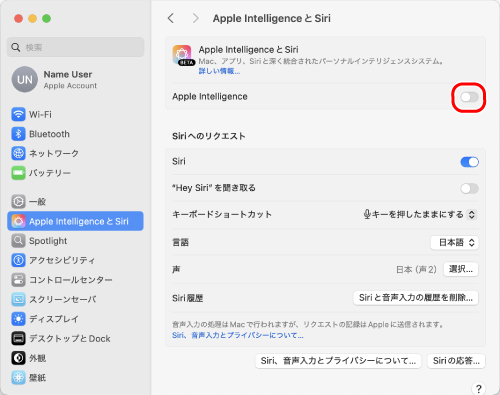Viewport: 500px width, 395px height.
Task: Open the 言語 dropdown showing 日本語
Action: [x=455, y=242]
